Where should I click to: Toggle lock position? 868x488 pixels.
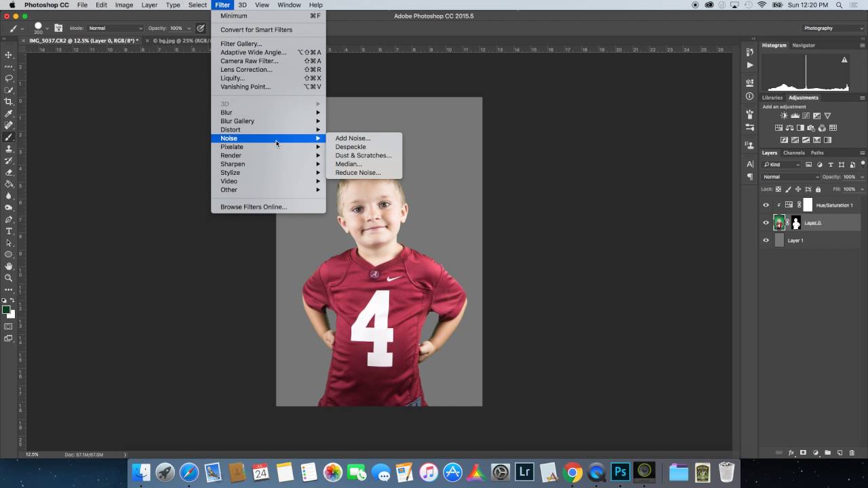pyautogui.click(x=798, y=189)
